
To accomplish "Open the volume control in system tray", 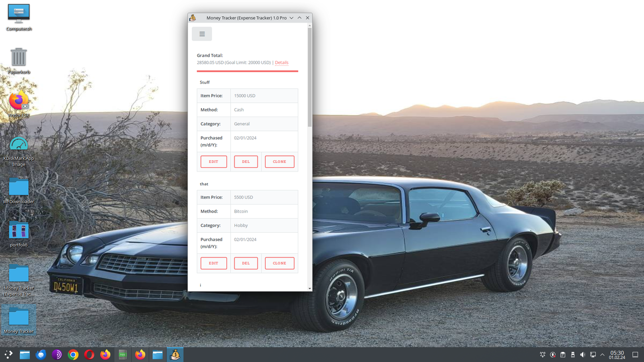I will (583, 354).
